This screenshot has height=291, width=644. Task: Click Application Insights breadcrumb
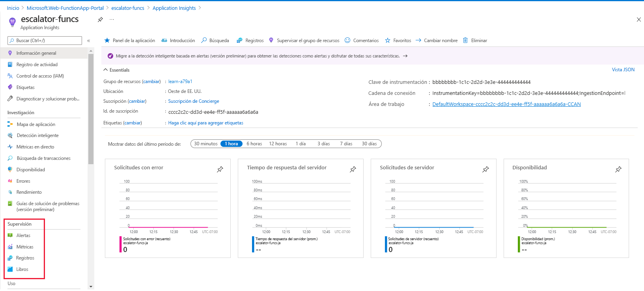(x=174, y=8)
